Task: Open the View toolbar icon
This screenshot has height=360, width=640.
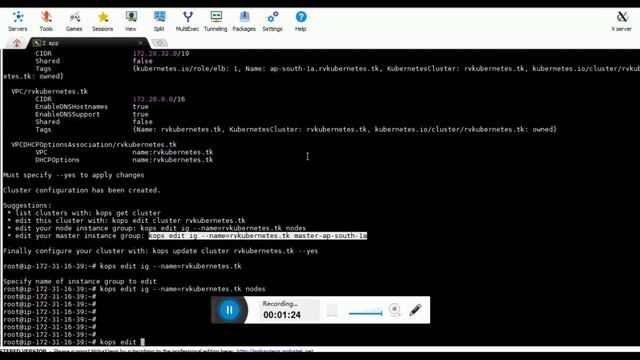Action: coord(131,21)
